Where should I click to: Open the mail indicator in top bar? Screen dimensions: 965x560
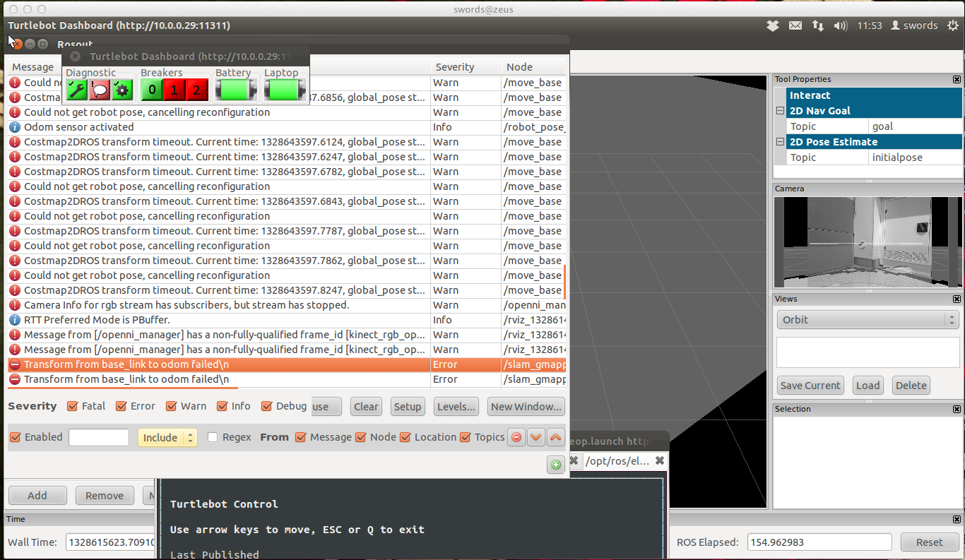795,25
